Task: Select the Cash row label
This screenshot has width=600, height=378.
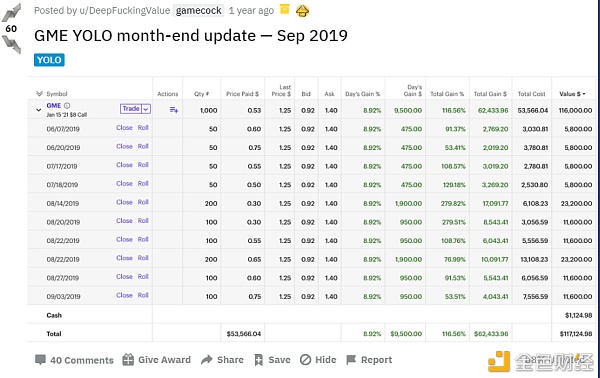Action: (54, 315)
